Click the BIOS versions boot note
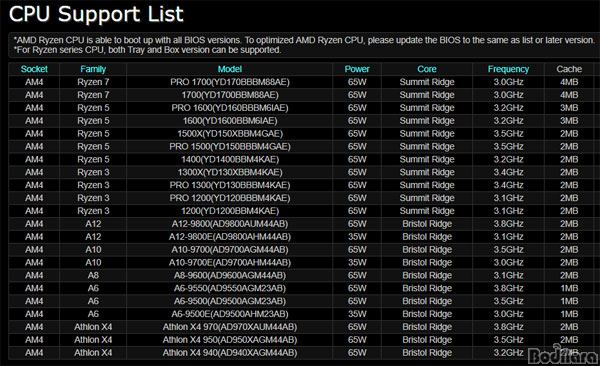The width and height of the screenshot is (600, 366). (304, 40)
